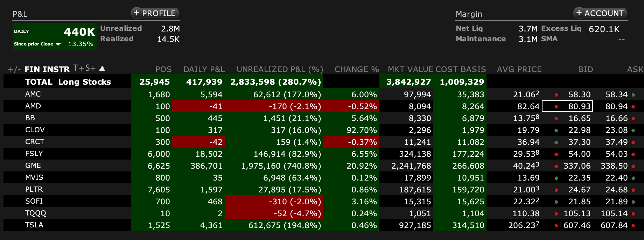Sort by the DAILY P&L column header
This screenshot has height=240, width=644.
pos(204,69)
